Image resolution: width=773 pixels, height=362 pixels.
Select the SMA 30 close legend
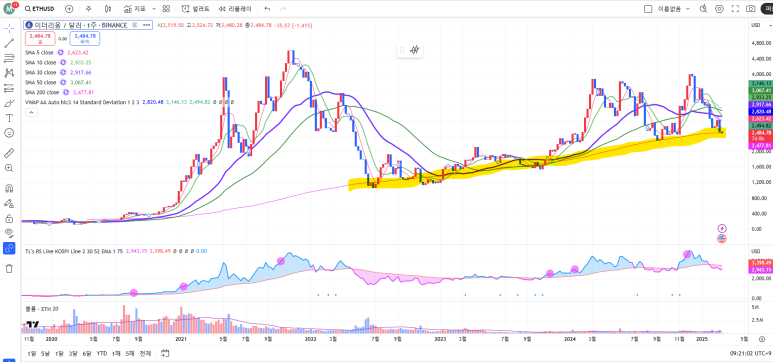pyautogui.click(x=40, y=72)
